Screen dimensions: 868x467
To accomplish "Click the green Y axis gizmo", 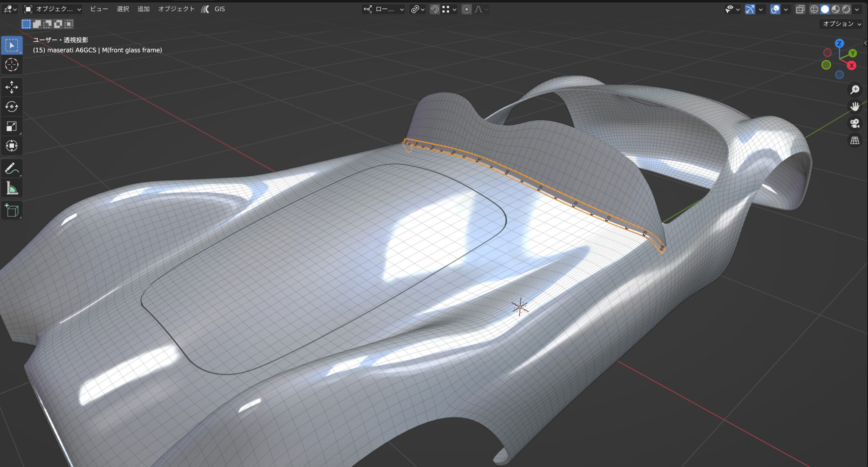I will coord(853,53).
